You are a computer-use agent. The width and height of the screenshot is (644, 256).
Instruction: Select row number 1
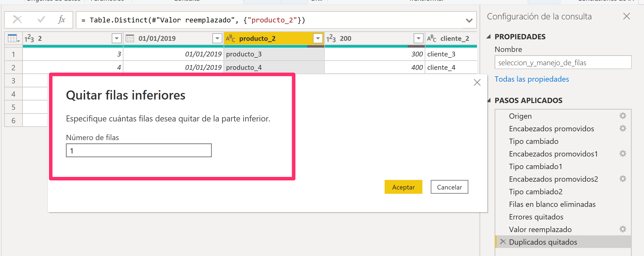[x=13, y=54]
